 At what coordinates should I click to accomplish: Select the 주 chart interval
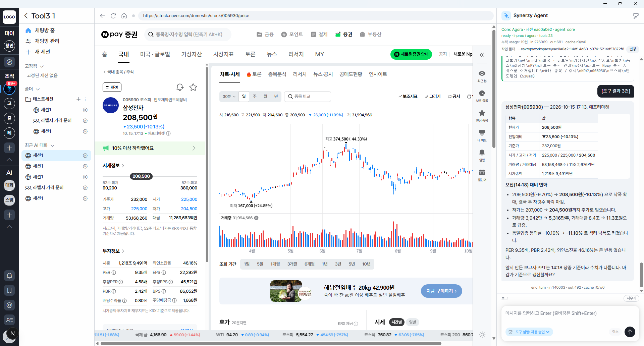tap(255, 97)
